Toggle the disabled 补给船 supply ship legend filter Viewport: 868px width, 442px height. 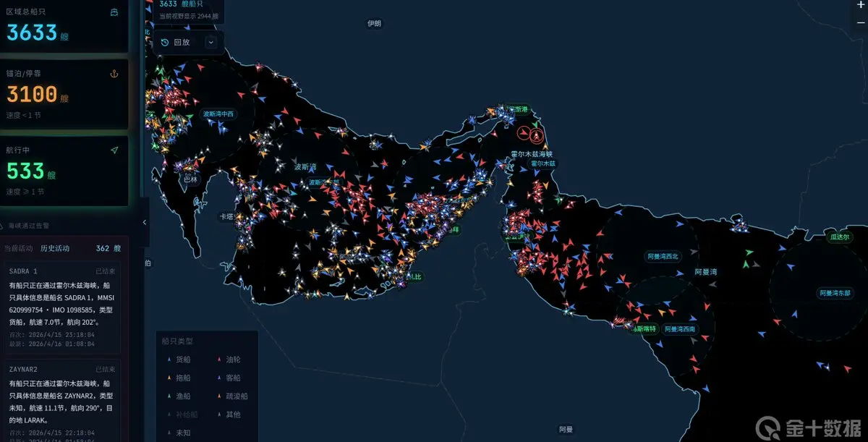click(x=182, y=415)
